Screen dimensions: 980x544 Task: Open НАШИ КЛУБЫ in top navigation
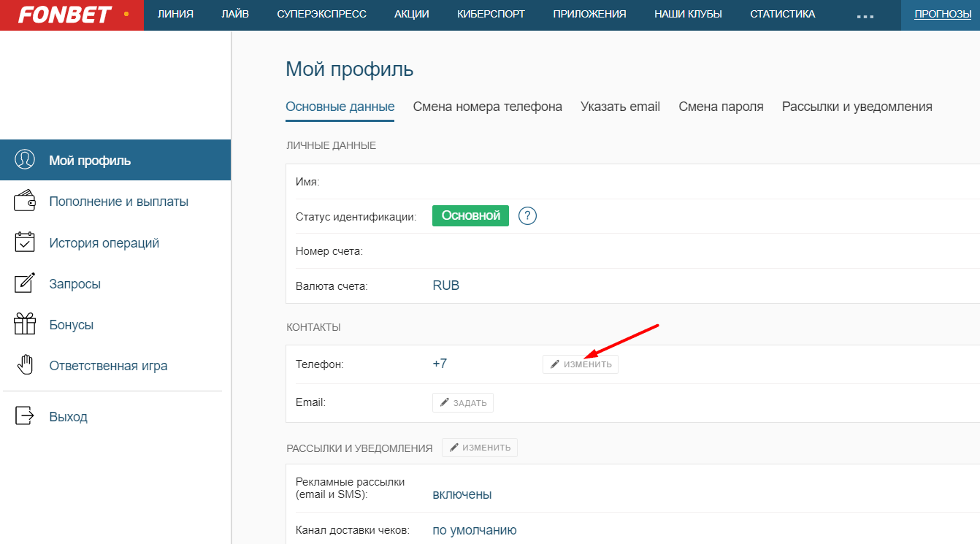pos(688,14)
